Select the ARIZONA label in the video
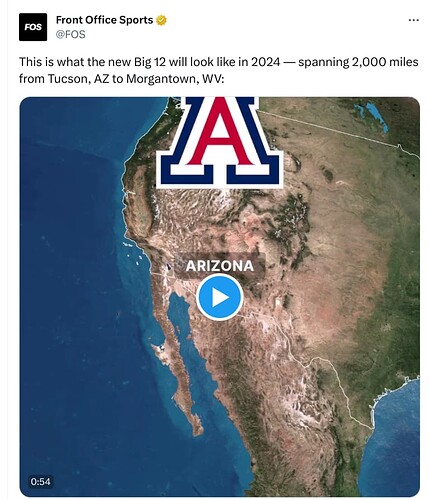Image resolution: width=430 pixels, height=500 pixels. 220,266
